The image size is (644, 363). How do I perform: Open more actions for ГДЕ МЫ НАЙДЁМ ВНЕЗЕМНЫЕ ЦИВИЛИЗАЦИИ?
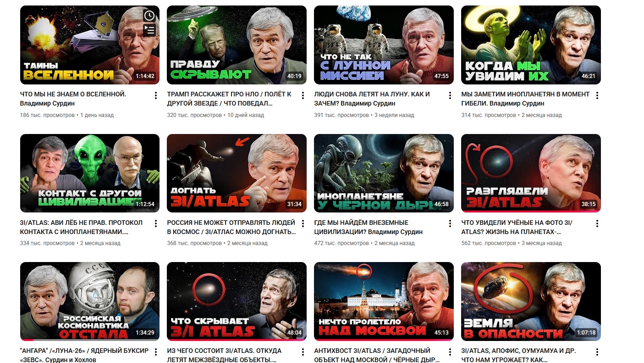450,223
